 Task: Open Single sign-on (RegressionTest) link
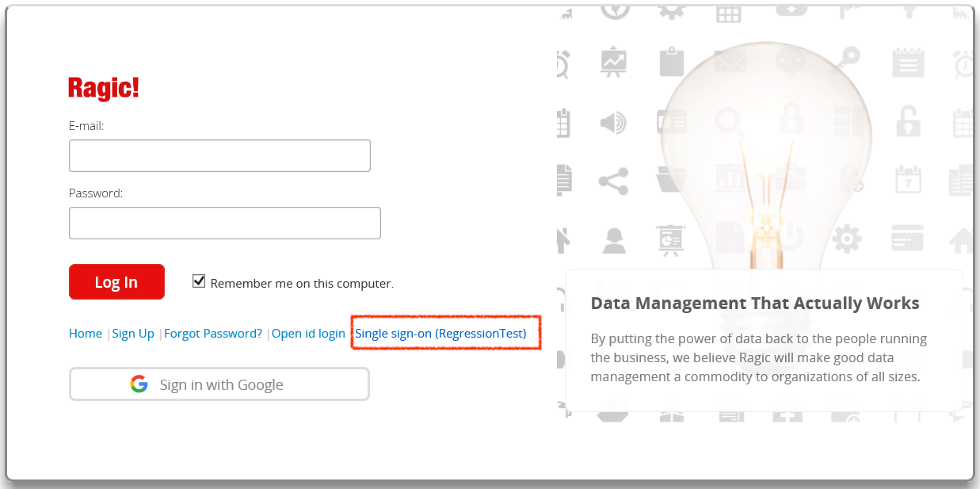click(x=440, y=334)
